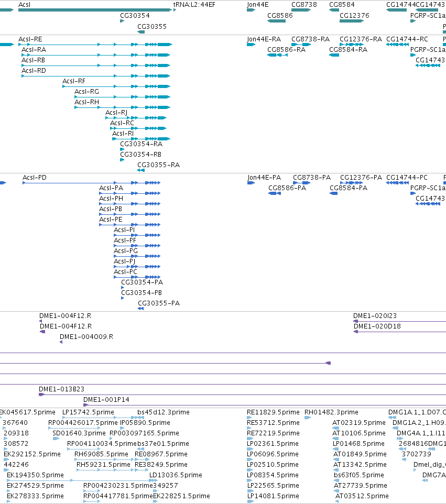Click the CG12376-RA transcript label
Image resolution: width=446 pixels, height=504 pixels.
point(361,39)
